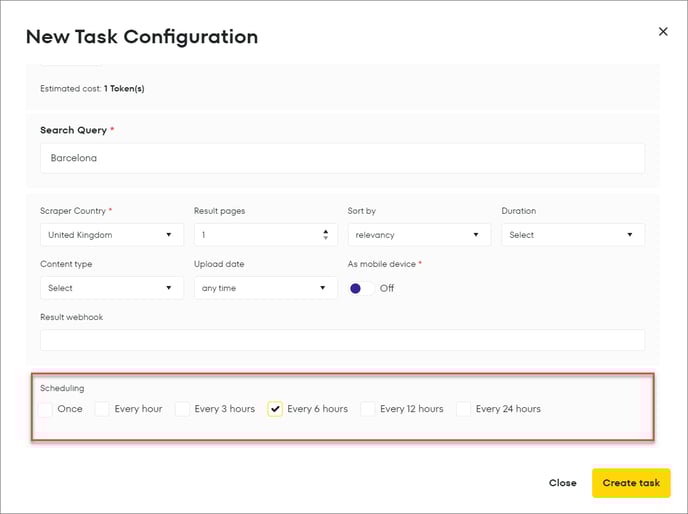Close the dialog with the X icon
688x514 pixels.
point(662,32)
